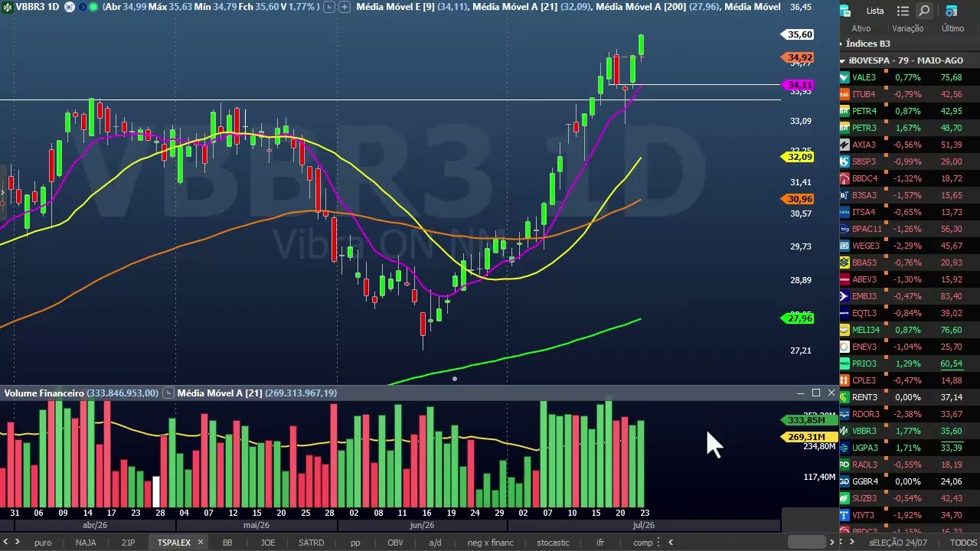Click the dark arrow icon beside VBBR3 1D
980x551 pixels.
click(82, 7)
